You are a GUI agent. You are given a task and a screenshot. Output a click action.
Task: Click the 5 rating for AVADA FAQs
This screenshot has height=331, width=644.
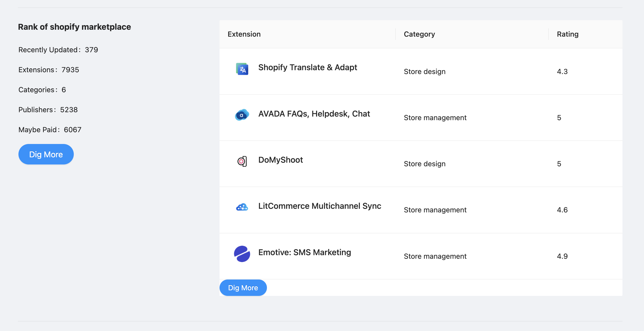559,118
